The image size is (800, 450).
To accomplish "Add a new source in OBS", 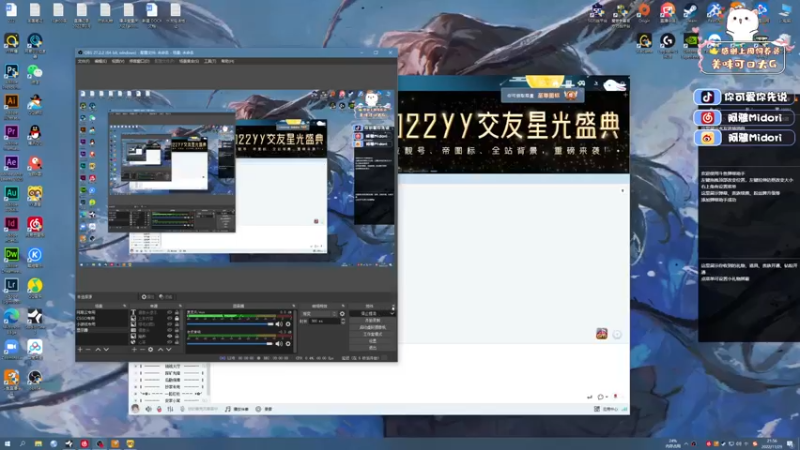I will click(134, 349).
